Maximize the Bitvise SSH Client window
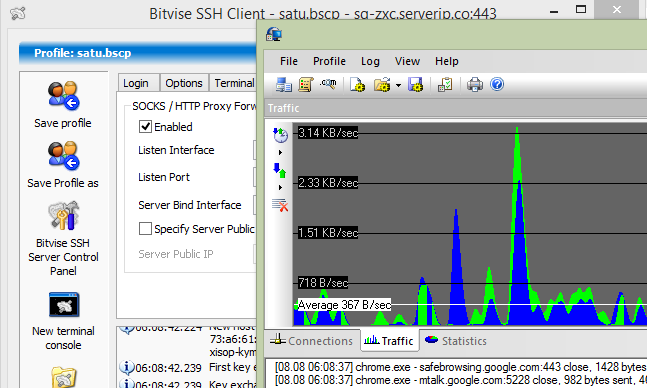 coord(581,9)
